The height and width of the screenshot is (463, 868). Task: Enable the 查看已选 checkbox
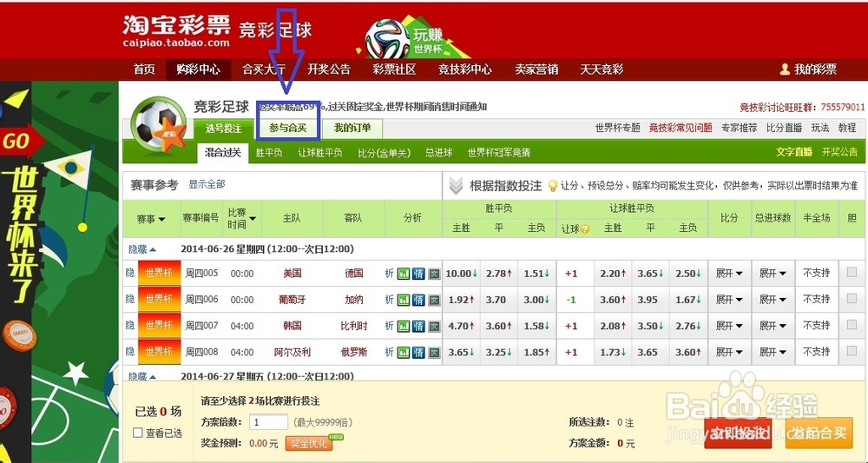click(138, 433)
